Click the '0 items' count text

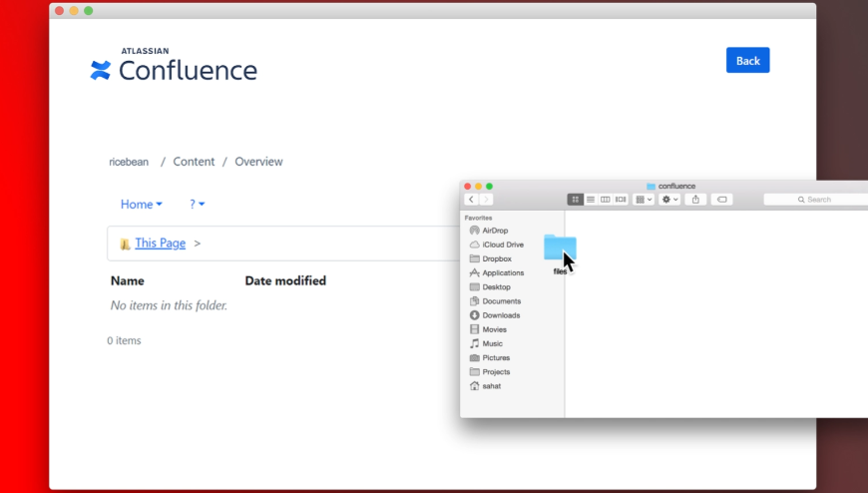pyautogui.click(x=124, y=340)
